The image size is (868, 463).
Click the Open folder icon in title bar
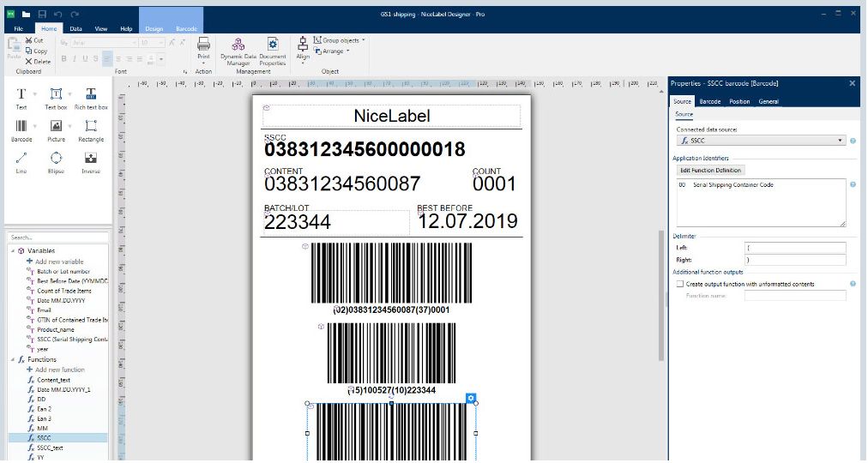pyautogui.click(x=26, y=15)
